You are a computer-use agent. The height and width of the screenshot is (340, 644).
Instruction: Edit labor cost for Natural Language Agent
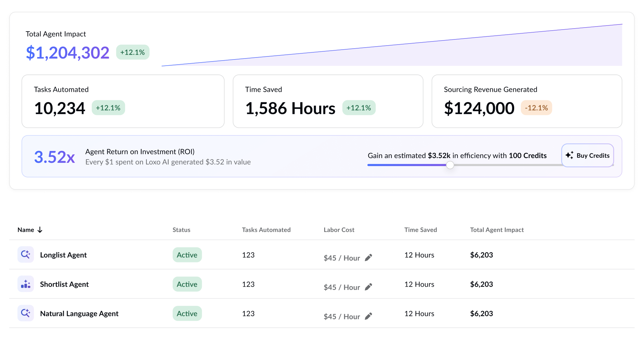coord(368,316)
